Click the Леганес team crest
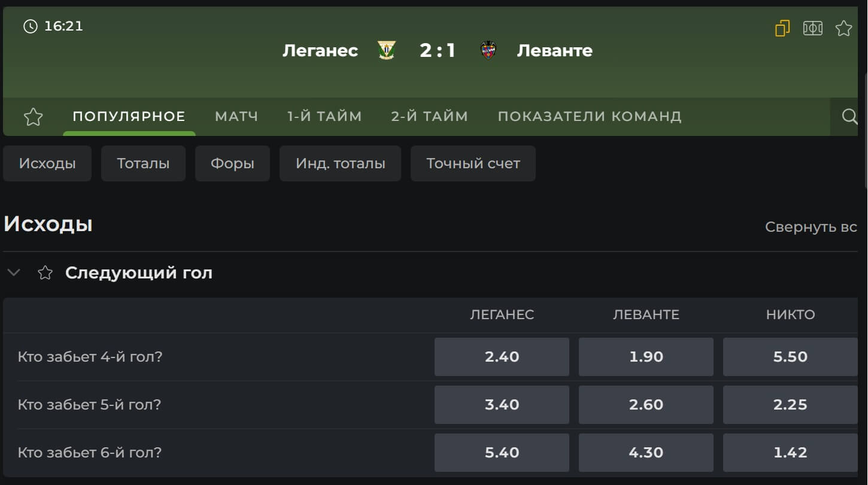The height and width of the screenshot is (485, 868). click(387, 50)
